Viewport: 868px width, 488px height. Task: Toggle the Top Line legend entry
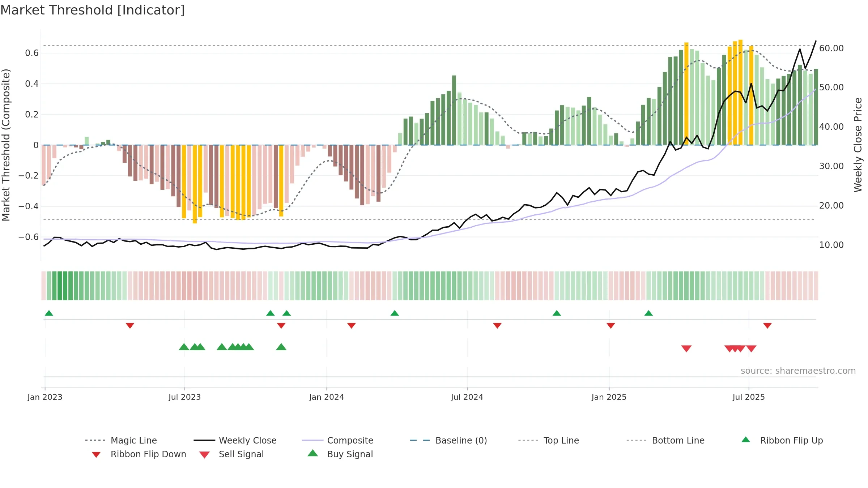[x=548, y=440]
